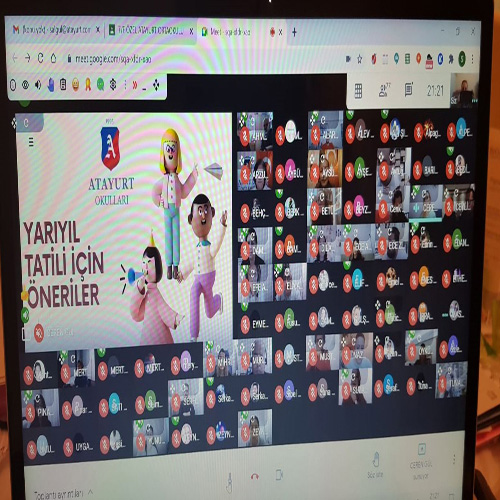This screenshot has width=500, height=500.
Task: Switch to the green Sheets browser tab
Action: click(151, 31)
